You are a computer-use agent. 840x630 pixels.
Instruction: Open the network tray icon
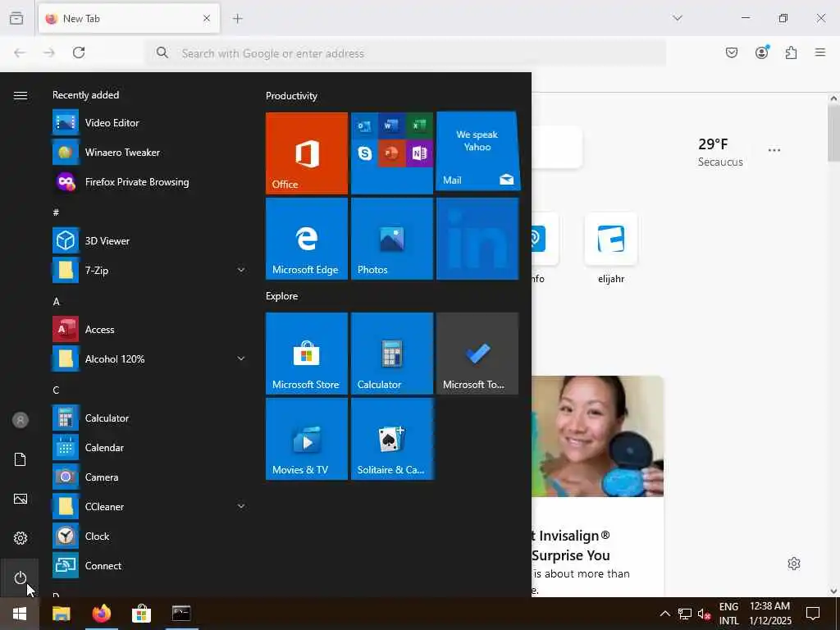click(x=685, y=614)
